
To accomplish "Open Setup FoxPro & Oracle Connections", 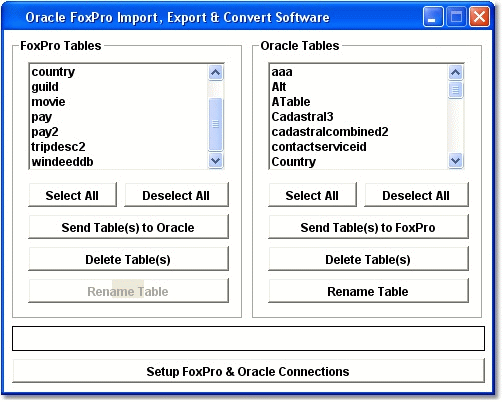I will click(248, 371).
